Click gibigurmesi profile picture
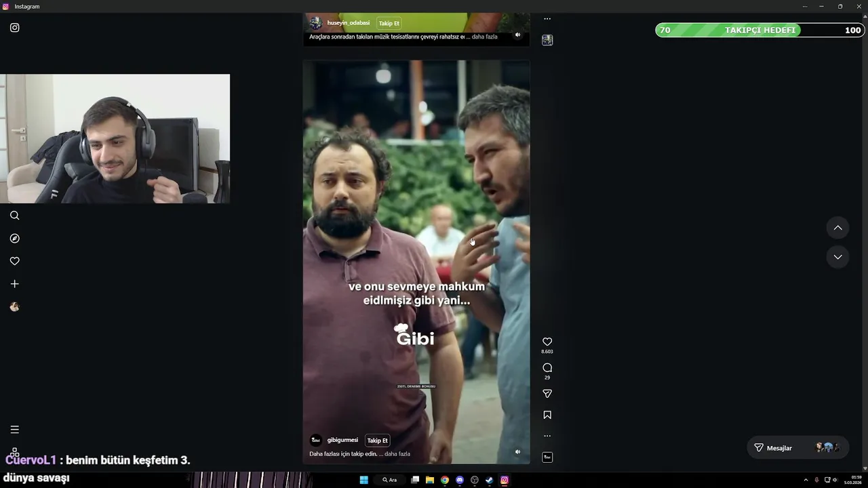The width and height of the screenshot is (868, 488). click(x=316, y=440)
